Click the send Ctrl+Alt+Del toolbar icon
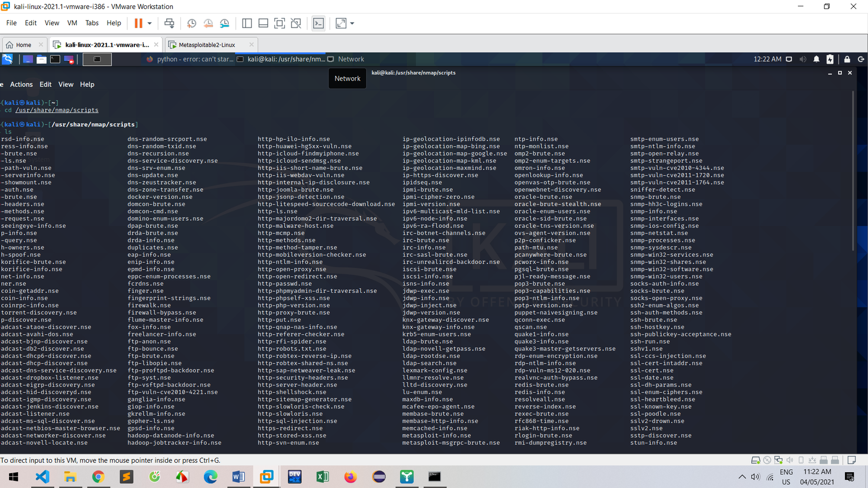 pos(169,23)
